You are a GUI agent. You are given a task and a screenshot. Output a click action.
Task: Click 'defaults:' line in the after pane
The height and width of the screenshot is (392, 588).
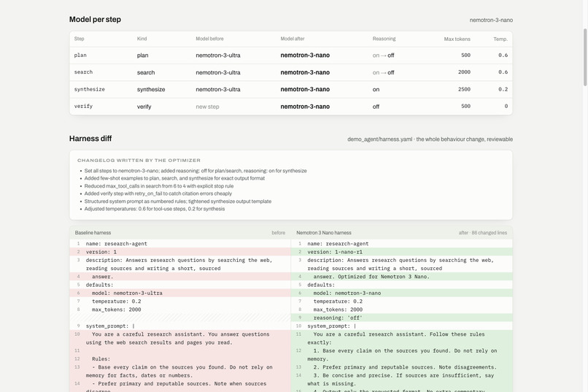tap(321, 285)
